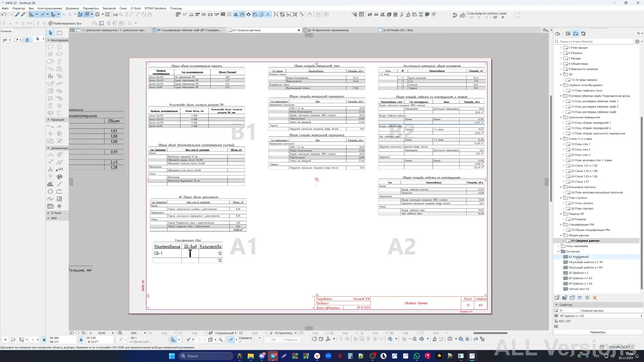Open the Publisher Sets navigator icon
644x362 pixels.
[583, 34]
